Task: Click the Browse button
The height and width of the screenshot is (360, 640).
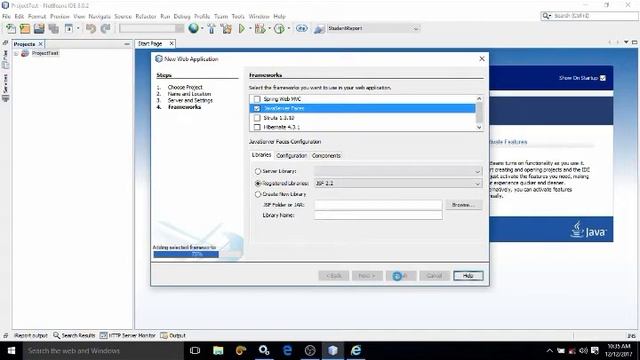Action: click(464, 205)
